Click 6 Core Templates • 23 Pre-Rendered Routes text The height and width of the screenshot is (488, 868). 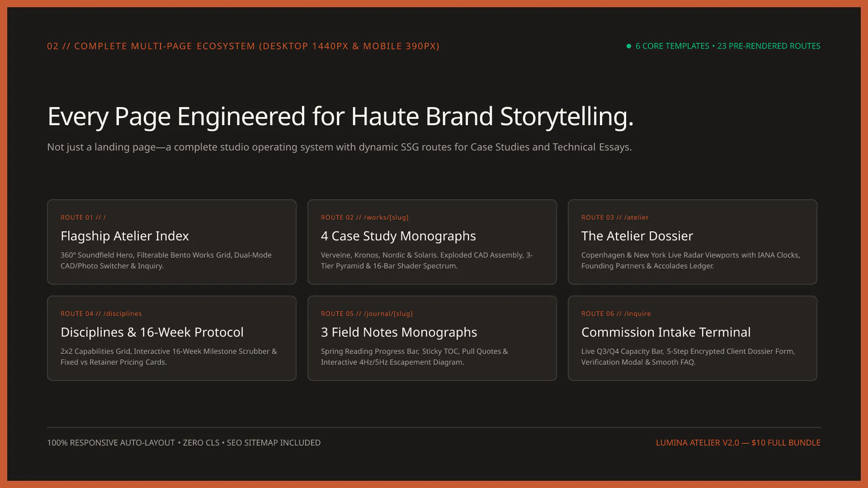[x=728, y=46]
